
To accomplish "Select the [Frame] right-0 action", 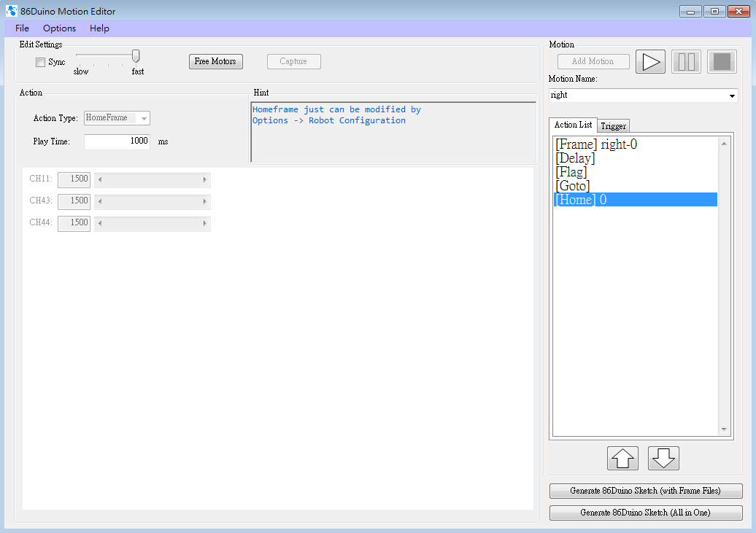I will (x=635, y=144).
